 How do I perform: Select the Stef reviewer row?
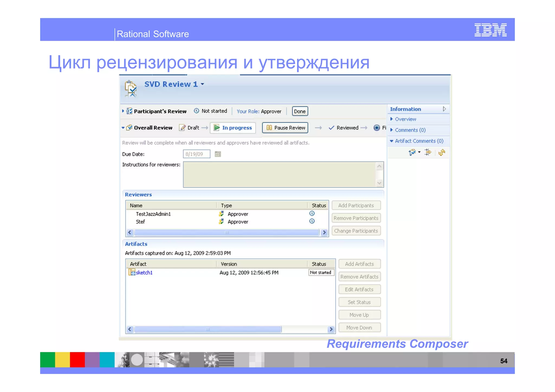(x=227, y=222)
